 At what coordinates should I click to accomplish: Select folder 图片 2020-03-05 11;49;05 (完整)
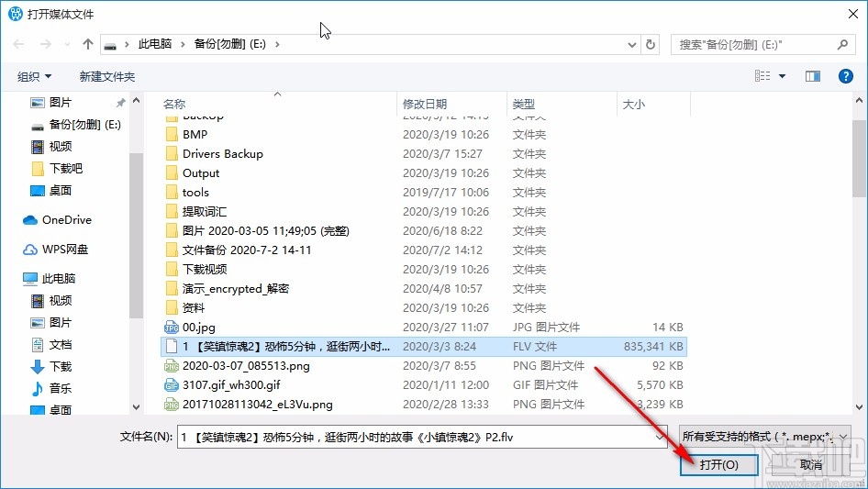(x=424, y=231)
